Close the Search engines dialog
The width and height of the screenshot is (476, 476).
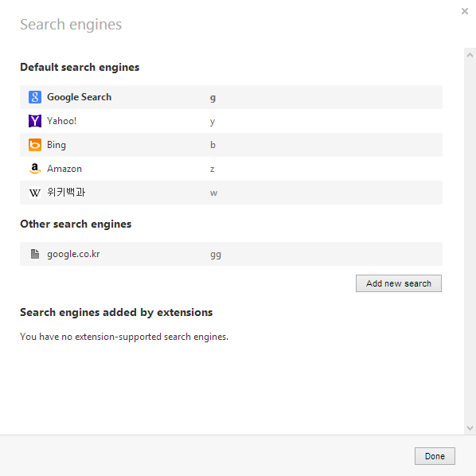pyautogui.click(x=465, y=11)
